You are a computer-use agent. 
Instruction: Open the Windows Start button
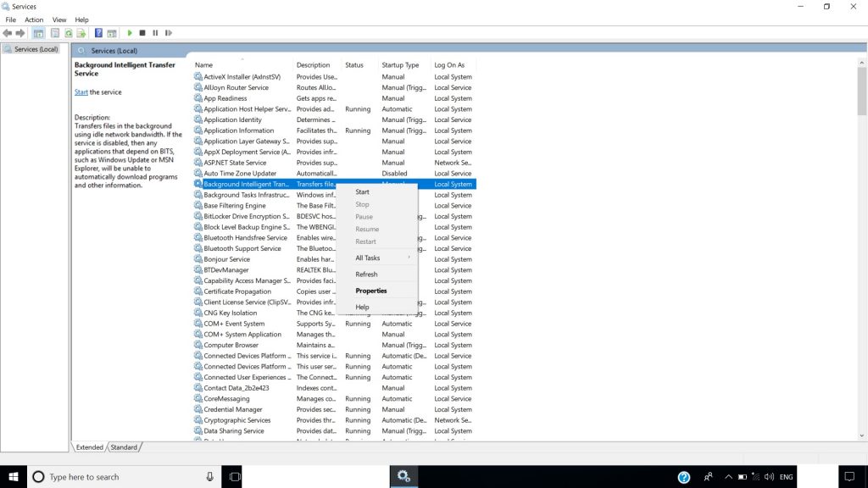(14, 476)
